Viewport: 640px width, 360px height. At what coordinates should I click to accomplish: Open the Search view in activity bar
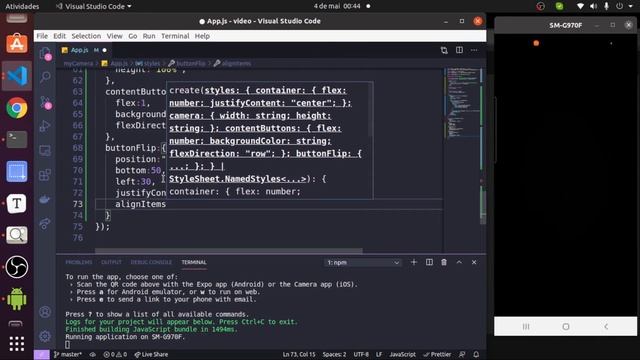45,77
